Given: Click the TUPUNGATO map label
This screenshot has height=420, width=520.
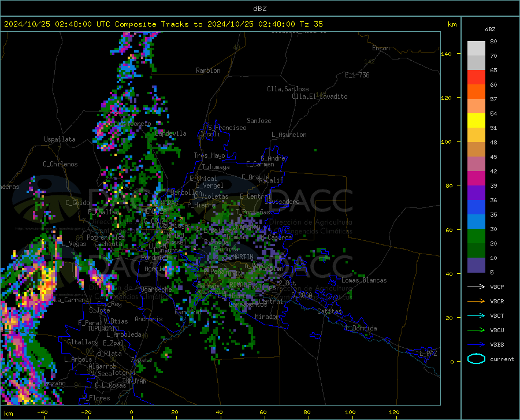Looking at the screenshot, I should pyautogui.click(x=103, y=329).
